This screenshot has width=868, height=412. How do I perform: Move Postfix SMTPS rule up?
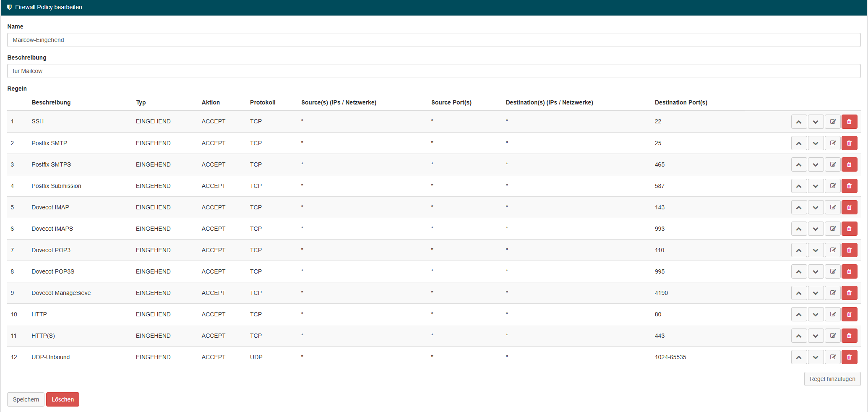799,164
